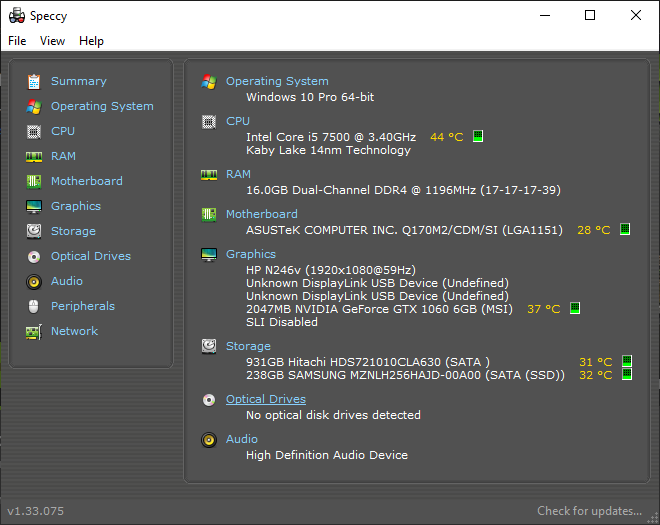
Task: Click the window resize grip at bottom corner
Action: click(x=653, y=518)
